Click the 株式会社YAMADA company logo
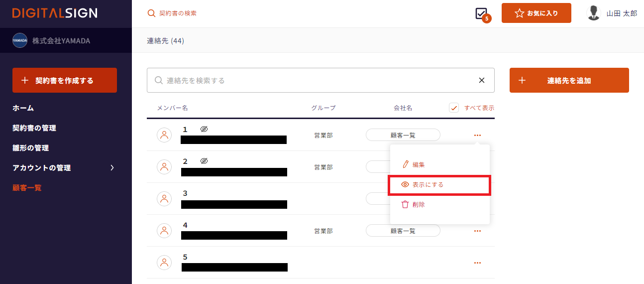Viewport: 644px width, 284px height. pos(20,40)
